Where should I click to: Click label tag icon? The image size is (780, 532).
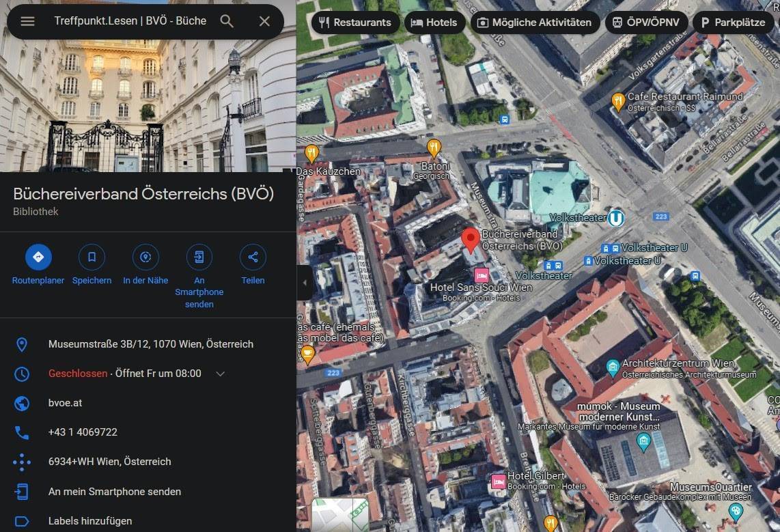coord(22,521)
